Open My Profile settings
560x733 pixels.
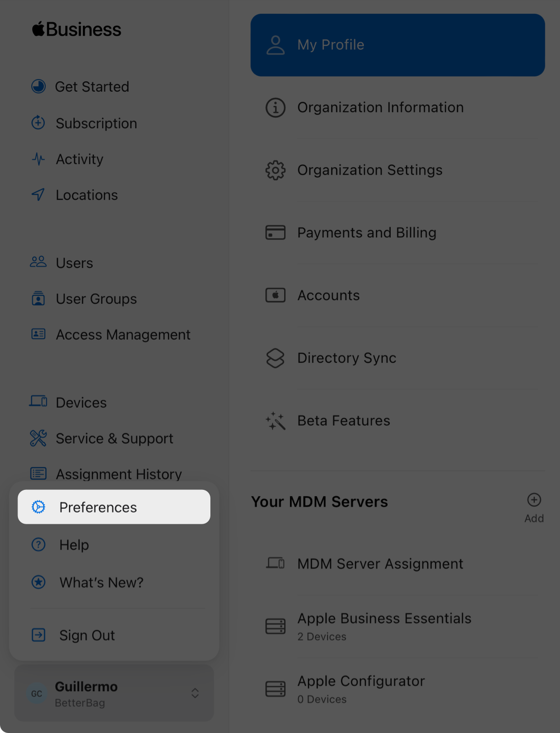coord(397,45)
